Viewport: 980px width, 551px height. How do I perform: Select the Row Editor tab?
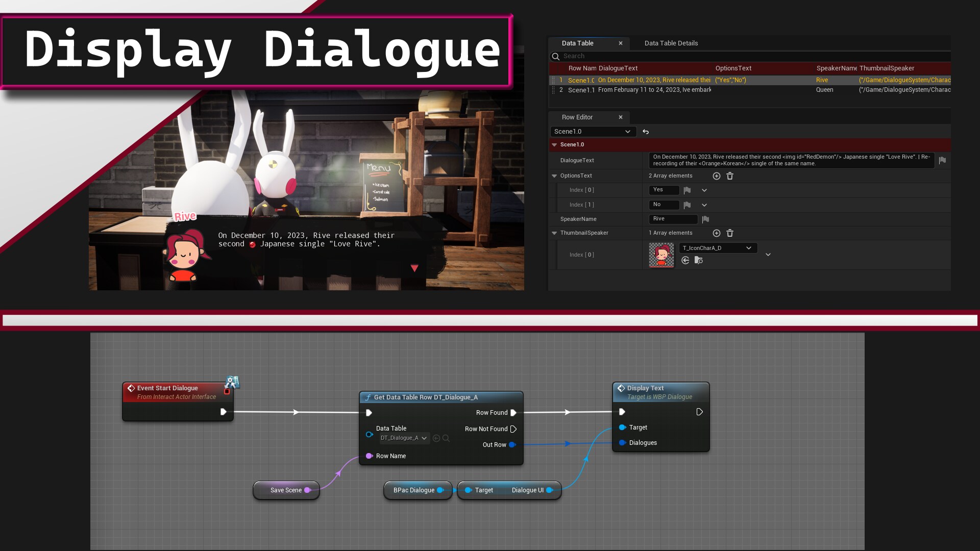coord(577,117)
